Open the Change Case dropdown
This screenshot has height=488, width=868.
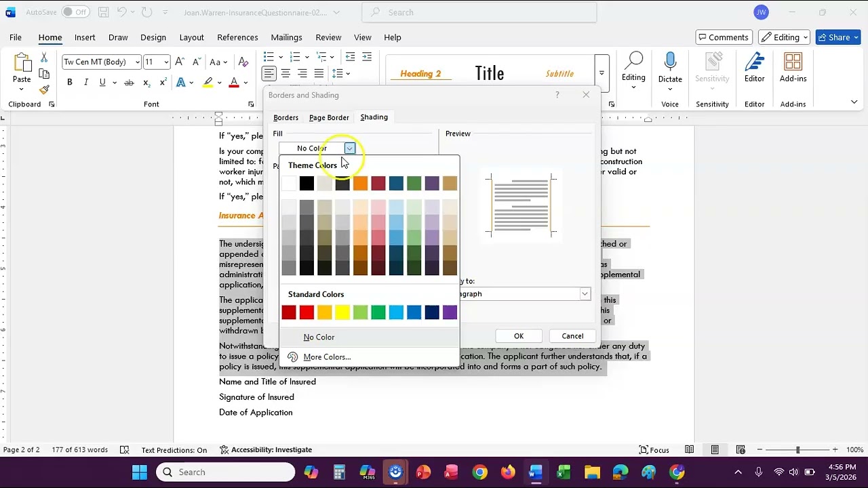(x=218, y=62)
